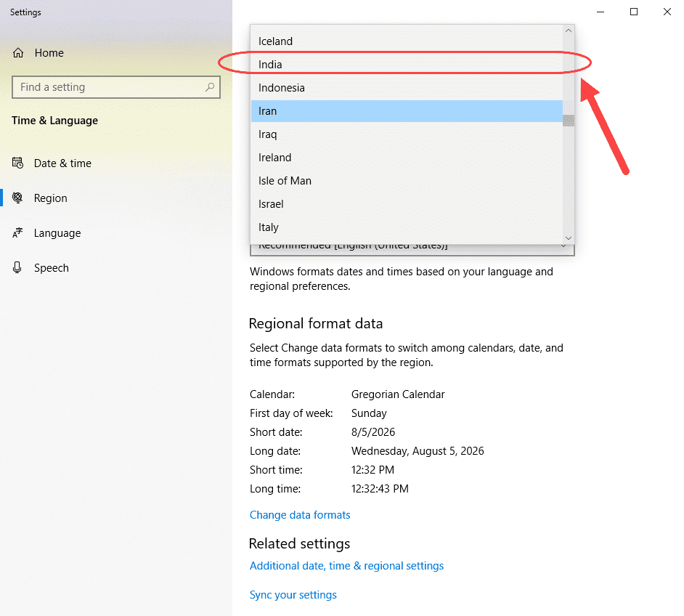Close the Settings window
The height and width of the screenshot is (616, 684).
[x=667, y=12]
